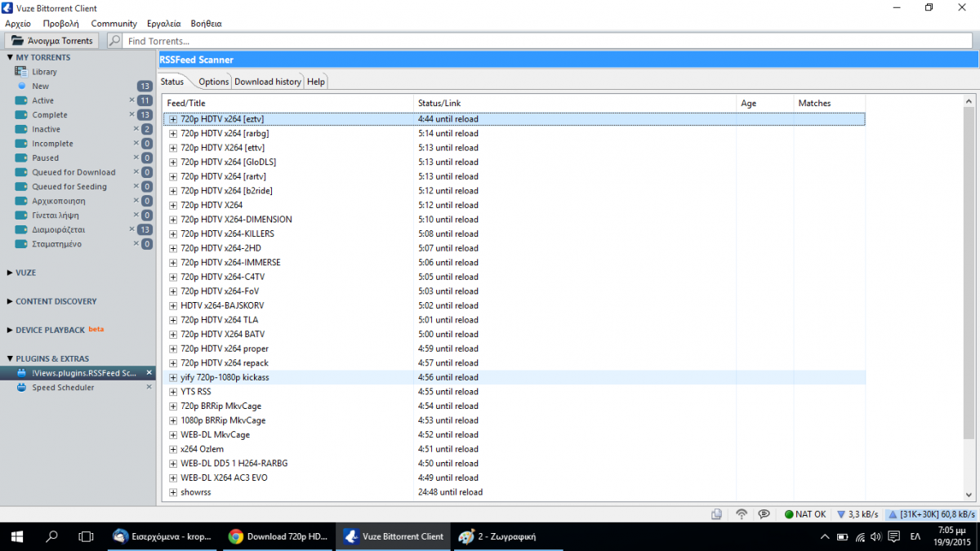
Task: Remove the Inactive tag with its X
Action: (x=136, y=129)
